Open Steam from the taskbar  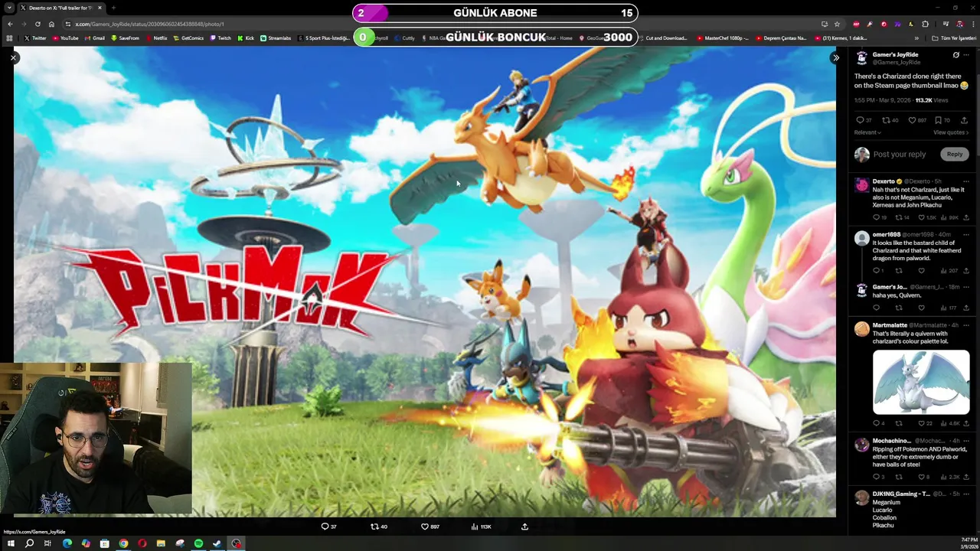(217, 543)
